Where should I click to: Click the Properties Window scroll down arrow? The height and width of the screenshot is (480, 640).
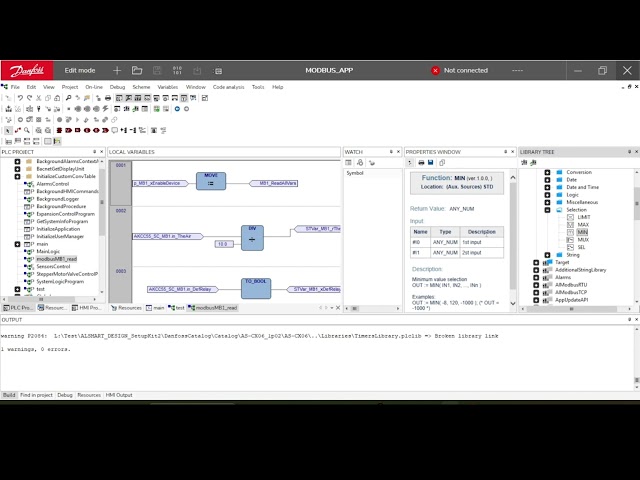(x=513, y=304)
